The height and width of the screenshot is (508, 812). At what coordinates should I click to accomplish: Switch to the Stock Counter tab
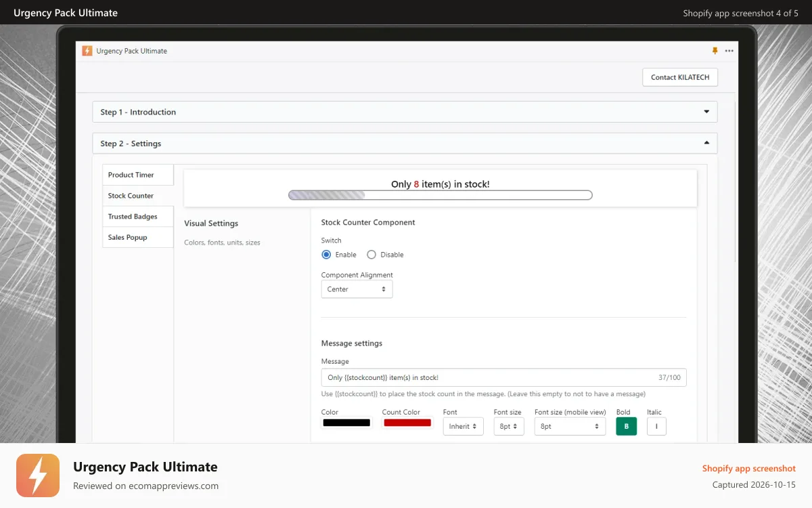click(x=138, y=196)
